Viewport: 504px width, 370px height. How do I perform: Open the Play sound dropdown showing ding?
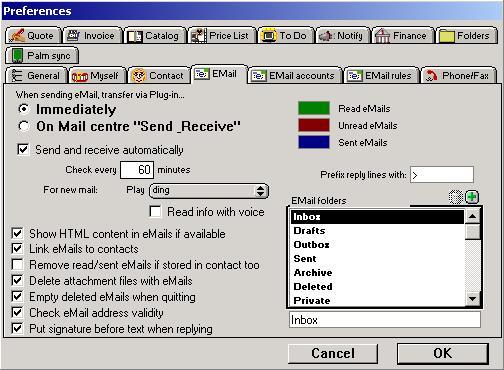209,191
